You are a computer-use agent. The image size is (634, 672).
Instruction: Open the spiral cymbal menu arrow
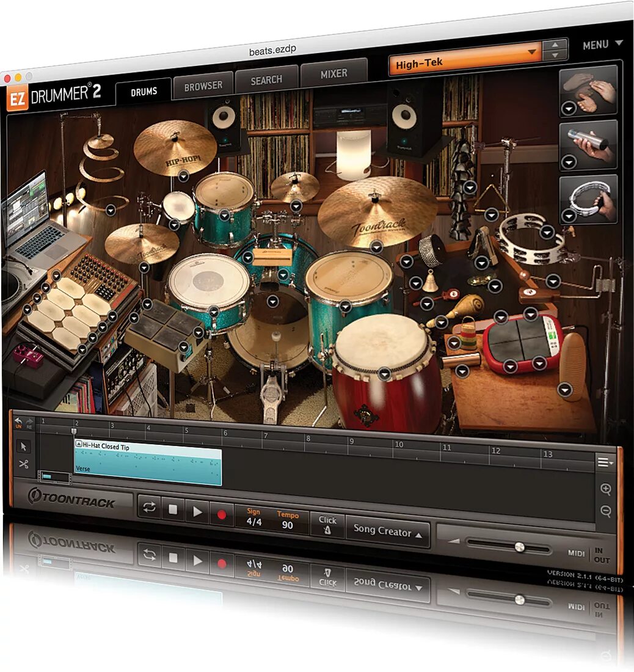tap(111, 210)
